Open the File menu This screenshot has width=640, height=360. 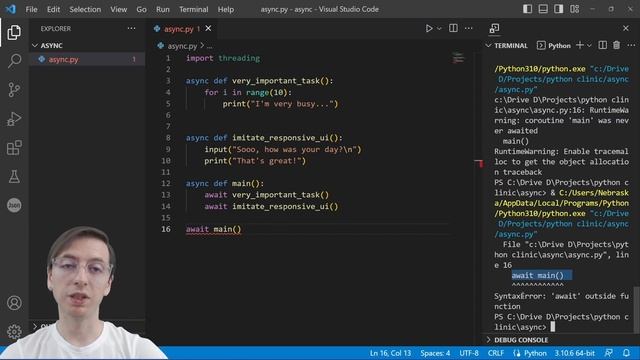tap(31, 9)
